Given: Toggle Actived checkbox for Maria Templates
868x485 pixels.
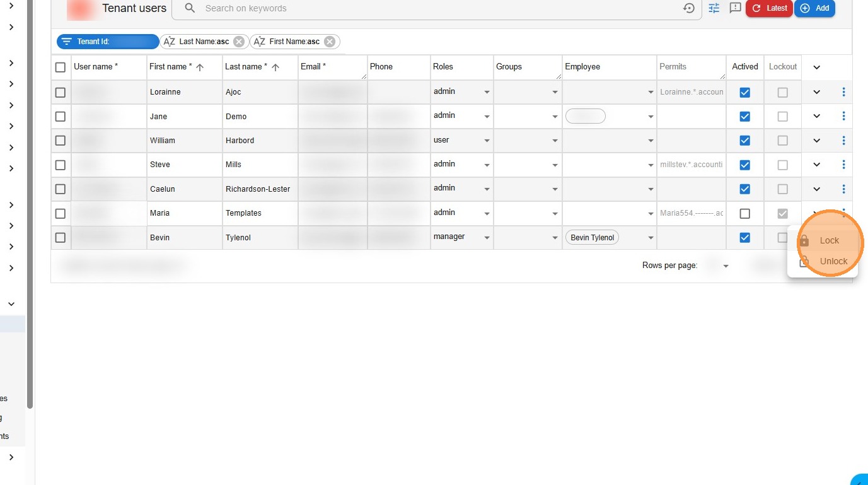Looking at the screenshot, I should click(x=744, y=214).
